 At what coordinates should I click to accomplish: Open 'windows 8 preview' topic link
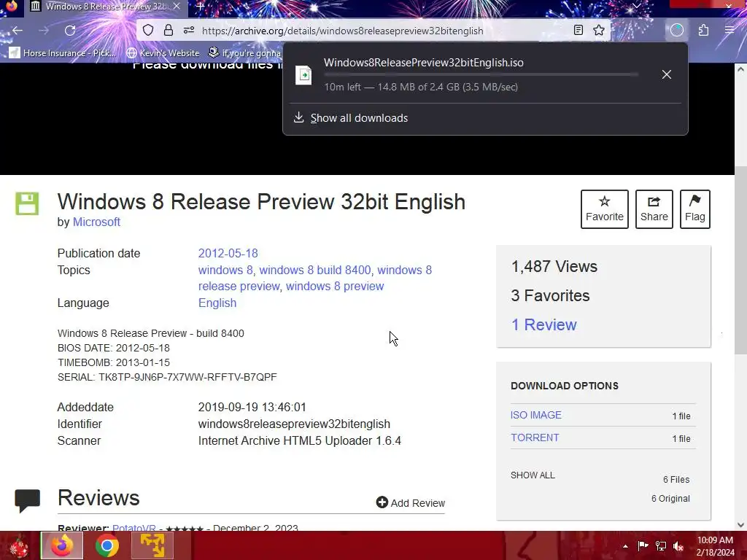(x=335, y=286)
